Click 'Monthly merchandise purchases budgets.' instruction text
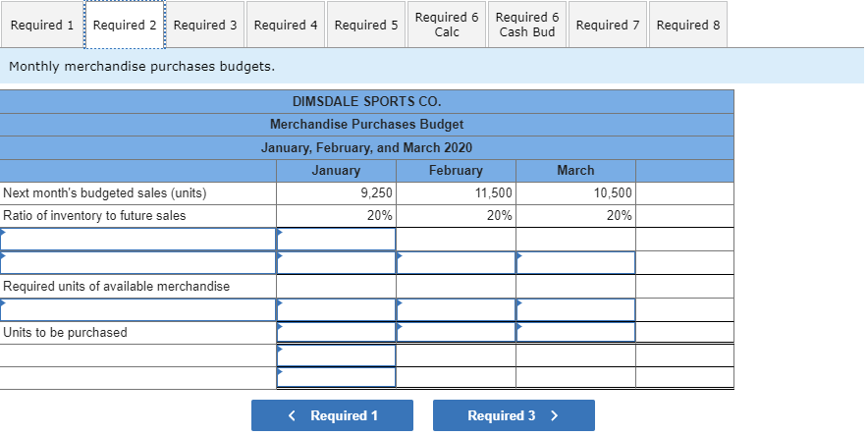The image size is (868, 436). pyautogui.click(x=142, y=67)
